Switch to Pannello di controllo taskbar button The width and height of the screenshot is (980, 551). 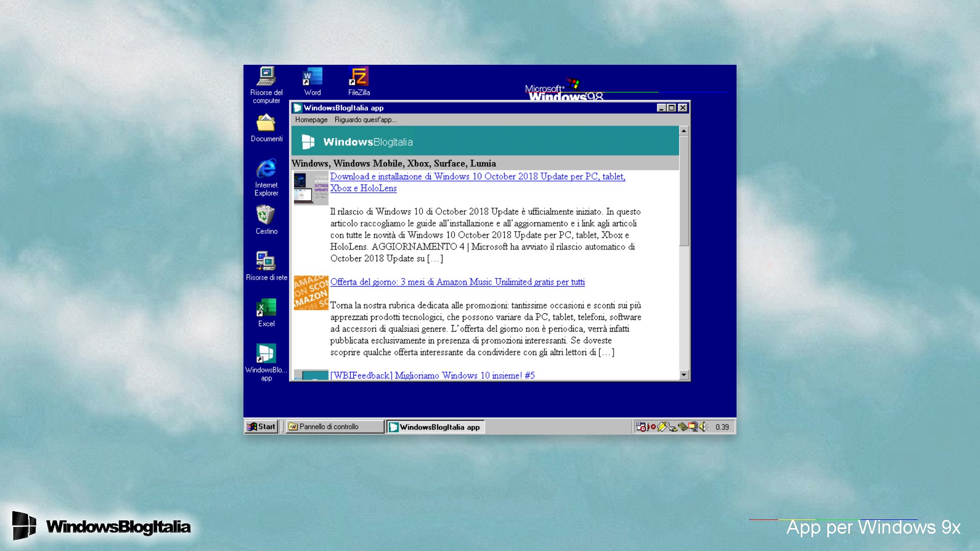click(334, 427)
